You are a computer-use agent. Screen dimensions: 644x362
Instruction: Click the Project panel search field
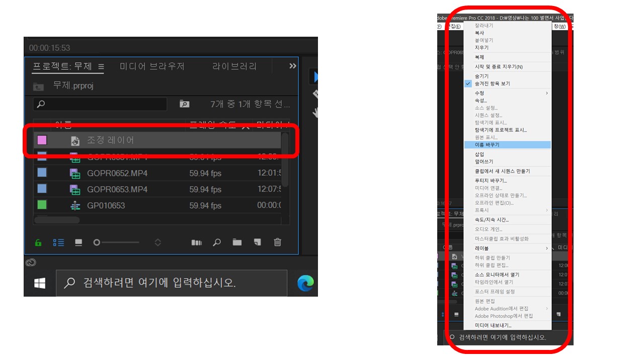click(x=100, y=104)
